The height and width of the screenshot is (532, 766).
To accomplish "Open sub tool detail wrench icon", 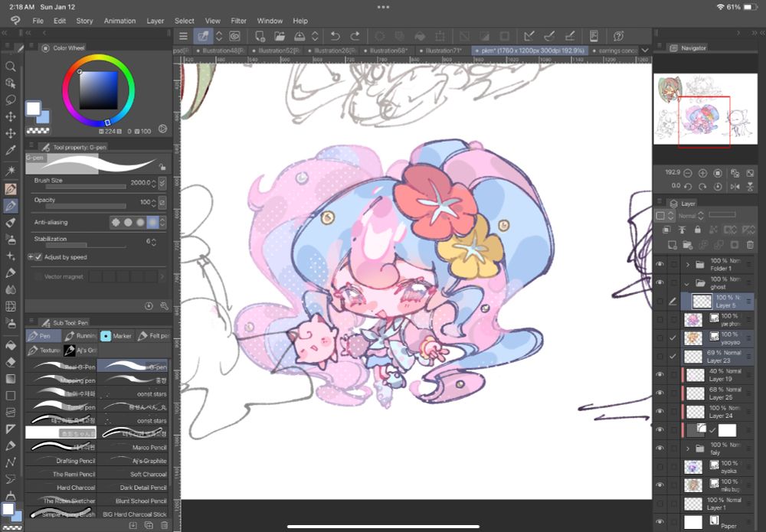I will point(164,306).
